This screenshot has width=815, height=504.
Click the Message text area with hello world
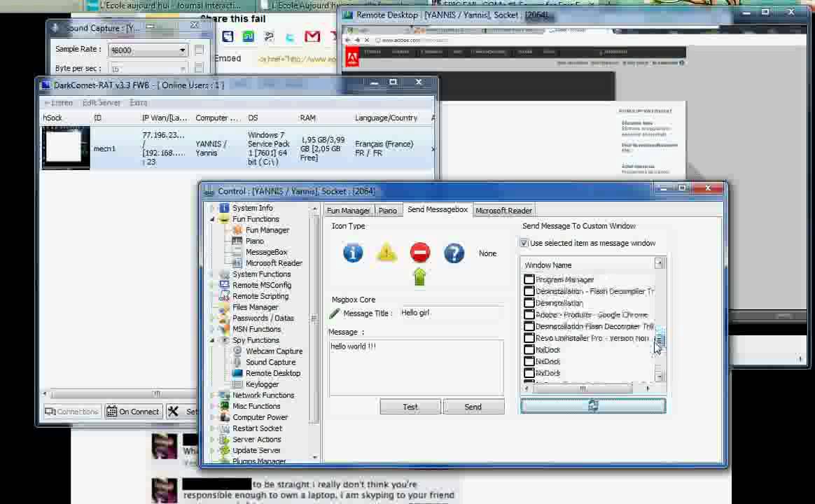(417, 367)
